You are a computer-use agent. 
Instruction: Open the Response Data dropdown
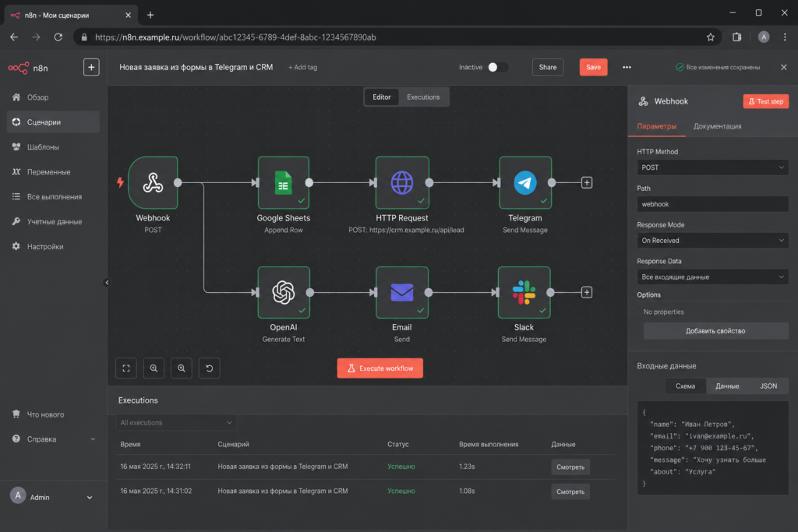[712, 277]
